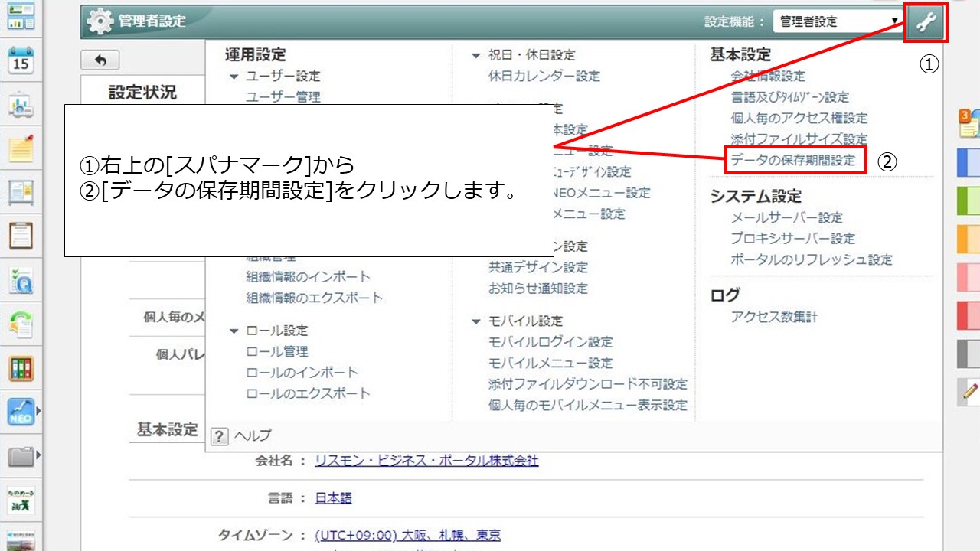Click the top portal dashboard icon

click(21, 16)
